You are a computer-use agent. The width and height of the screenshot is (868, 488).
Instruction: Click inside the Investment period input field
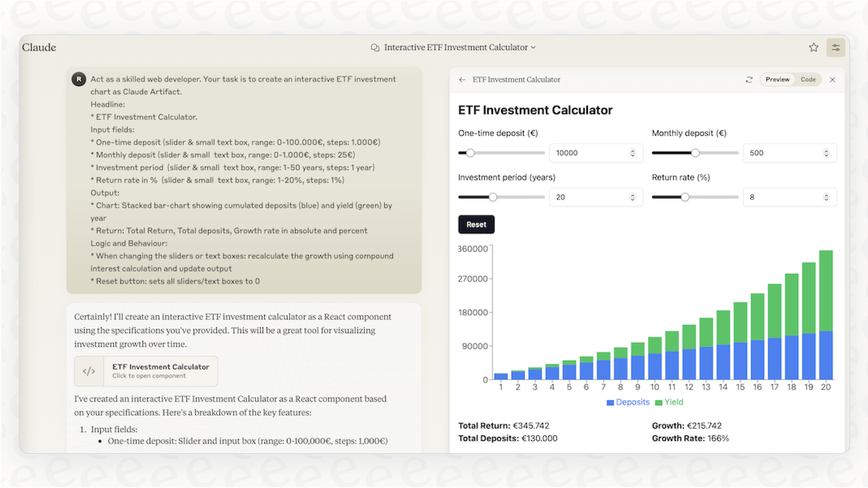tap(589, 197)
